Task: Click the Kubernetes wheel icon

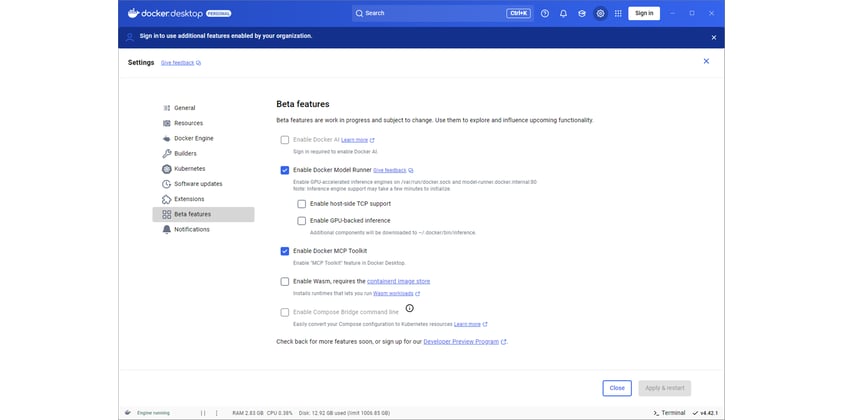Action: coord(167,169)
